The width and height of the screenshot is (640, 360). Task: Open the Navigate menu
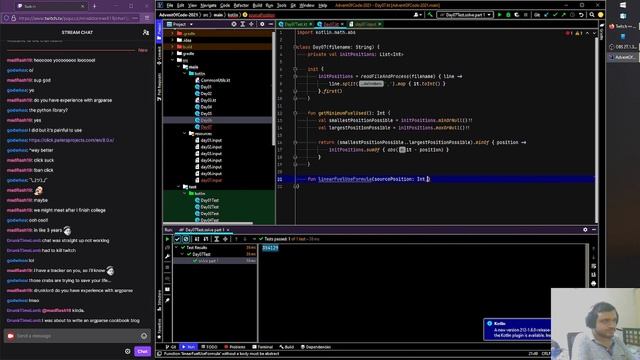(208, 5)
